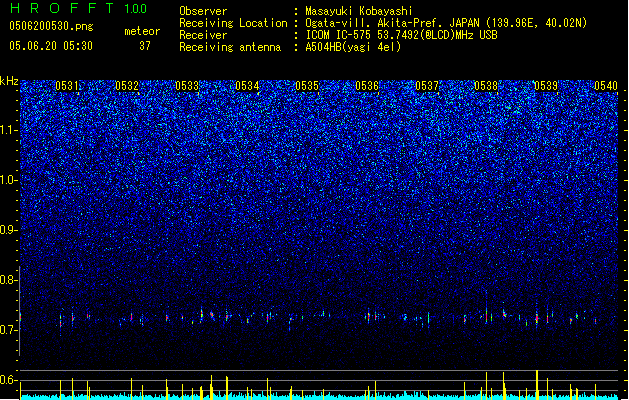Screen dimensions: 629x400
Task: Click the 0.7 frequency axis label
Action: coord(8,330)
